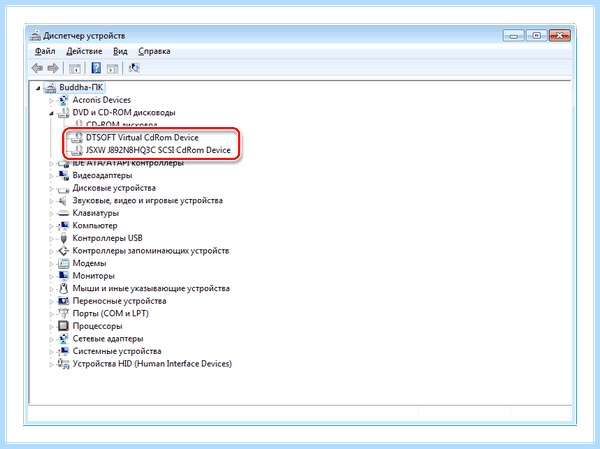Expand the Мониторы node
600x449 pixels.
pyautogui.click(x=51, y=277)
